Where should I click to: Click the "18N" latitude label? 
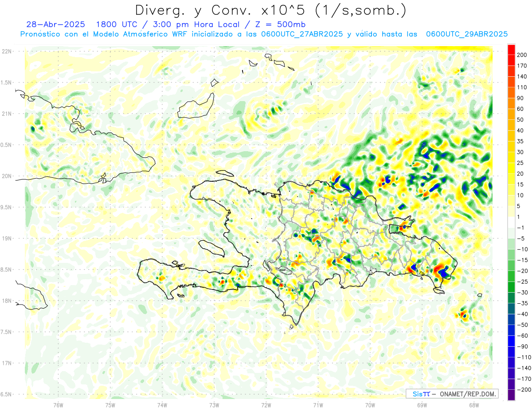point(7,301)
